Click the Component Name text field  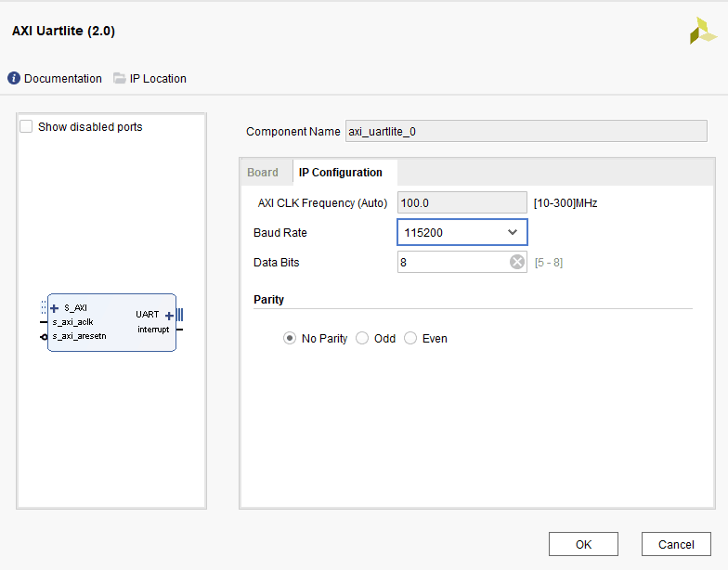526,132
